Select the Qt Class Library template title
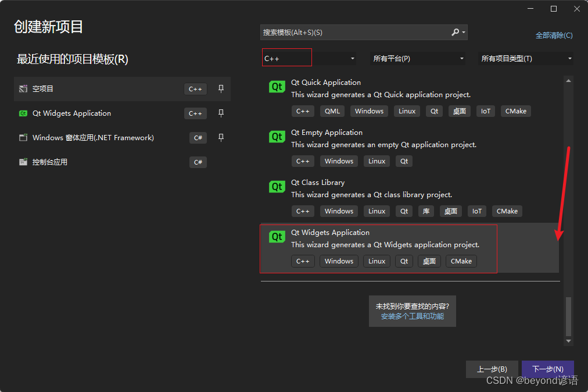Screen dimensions: 588x392 pos(318,182)
